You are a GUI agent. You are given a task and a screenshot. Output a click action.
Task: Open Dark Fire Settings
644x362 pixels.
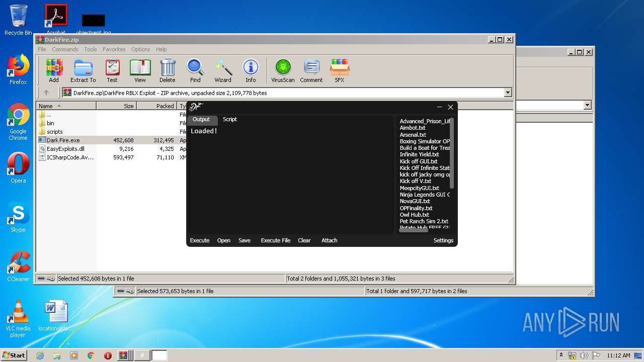[443, 240]
